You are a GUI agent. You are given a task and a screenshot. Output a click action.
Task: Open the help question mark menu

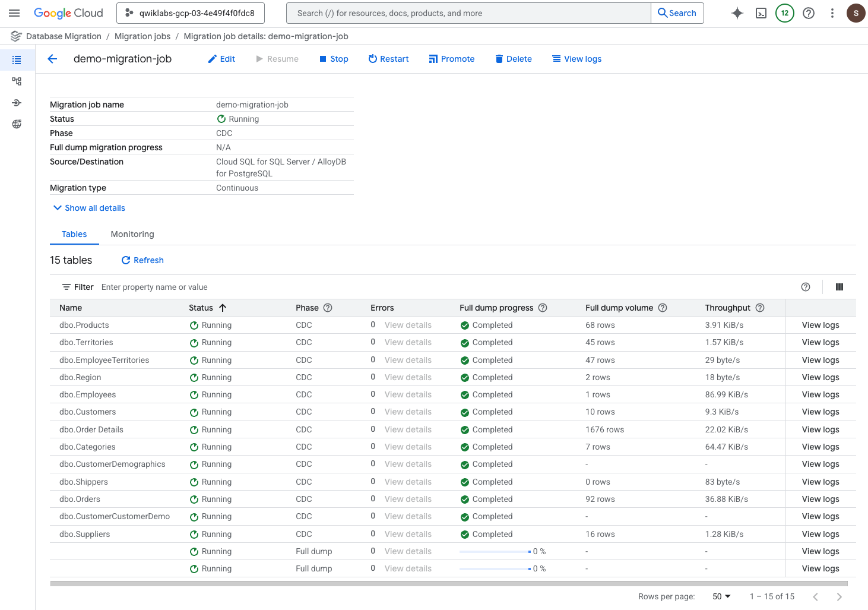pyautogui.click(x=809, y=13)
